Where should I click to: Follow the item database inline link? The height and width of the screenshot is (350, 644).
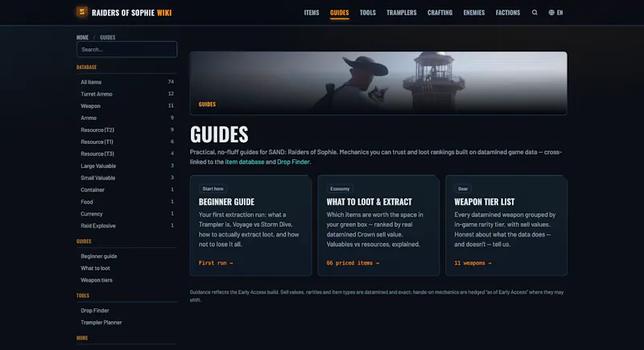245,162
